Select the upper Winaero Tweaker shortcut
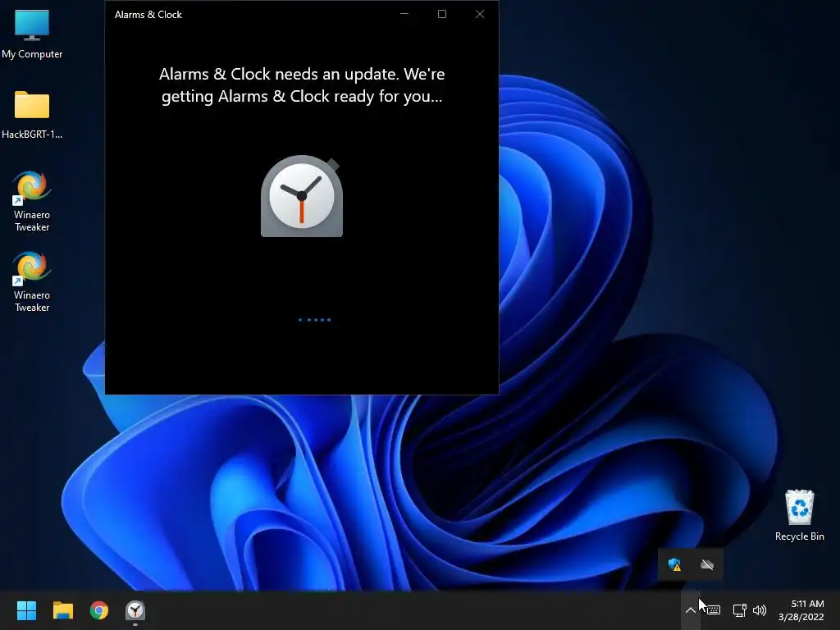Image resolution: width=840 pixels, height=630 pixels. [32, 201]
